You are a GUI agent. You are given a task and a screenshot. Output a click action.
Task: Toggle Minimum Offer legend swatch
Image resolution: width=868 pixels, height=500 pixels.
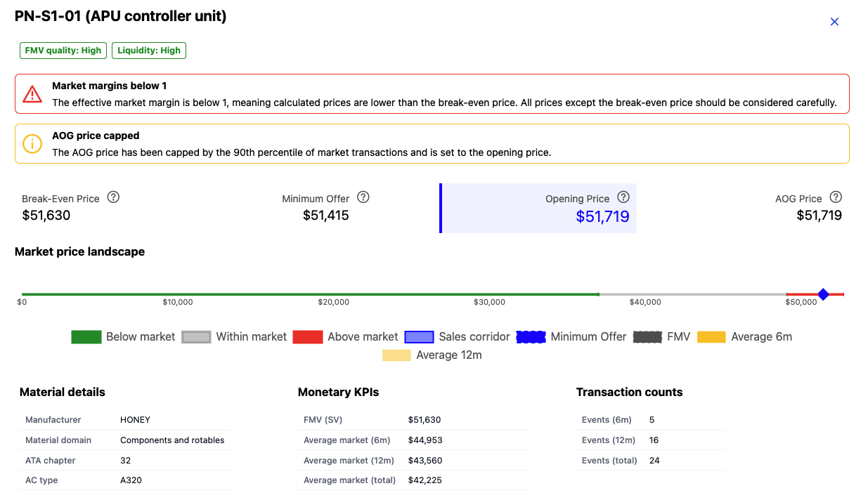point(531,337)
